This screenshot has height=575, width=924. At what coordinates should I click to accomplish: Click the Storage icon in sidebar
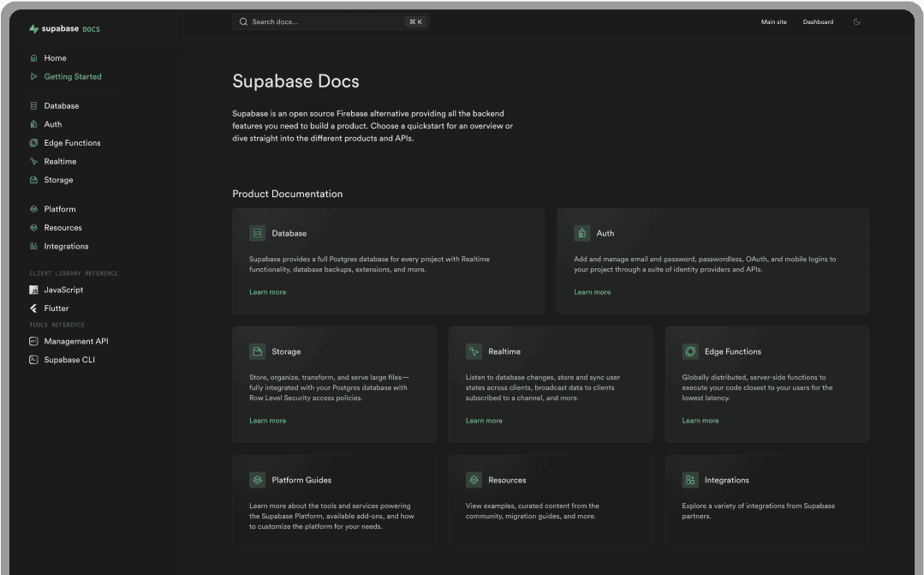(33, 180)
